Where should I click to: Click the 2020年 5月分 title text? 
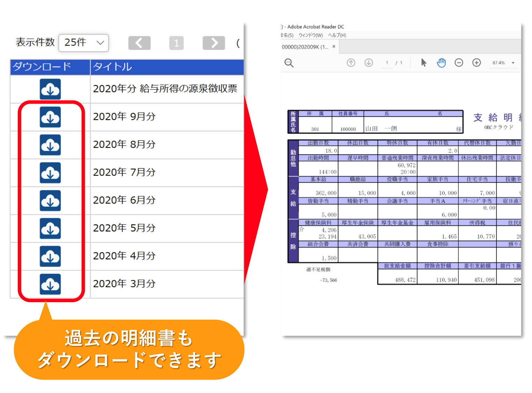click(124, 228)
